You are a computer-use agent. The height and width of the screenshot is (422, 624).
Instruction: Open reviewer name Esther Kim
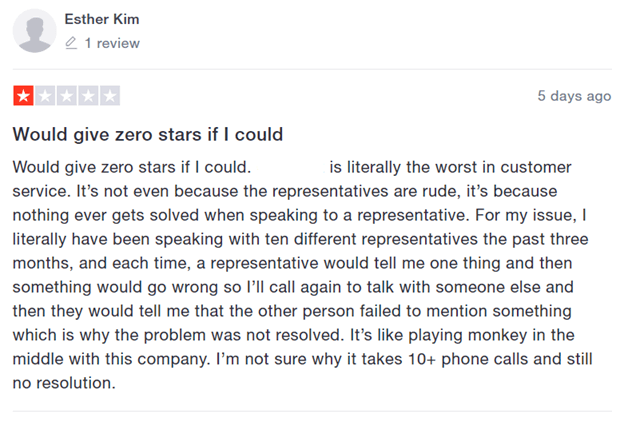click(102, 19)
